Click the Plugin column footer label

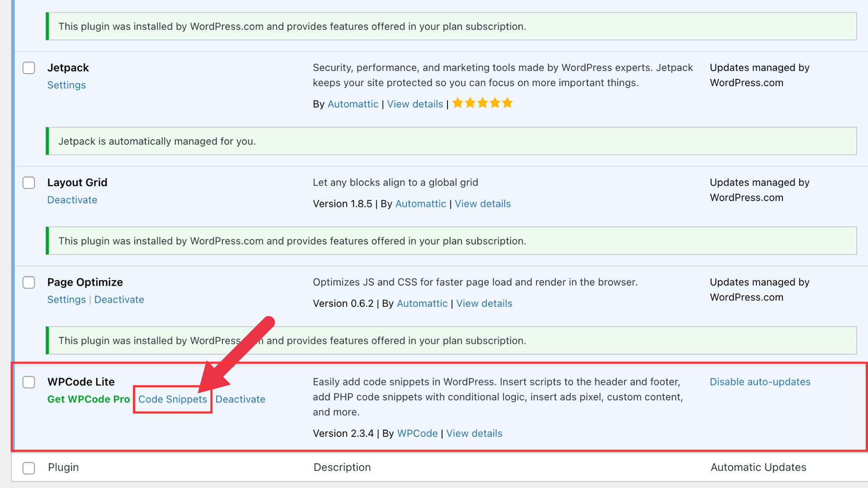[63, 467]
